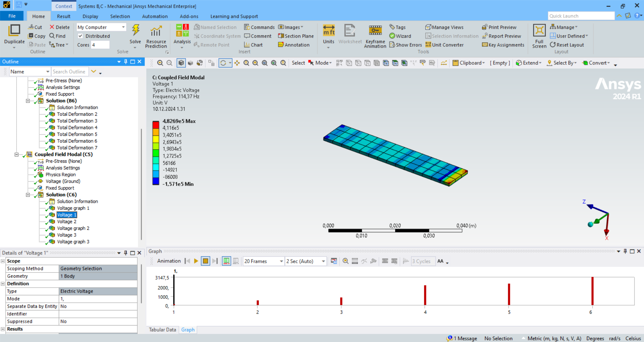
Task: Open the Automation ribbon tab
Action: point(155,16)
